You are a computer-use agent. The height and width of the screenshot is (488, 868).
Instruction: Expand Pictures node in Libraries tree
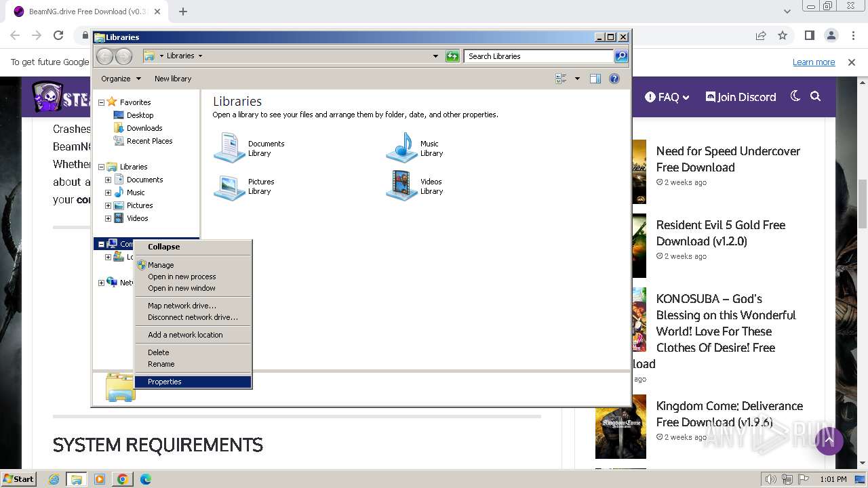108,205
